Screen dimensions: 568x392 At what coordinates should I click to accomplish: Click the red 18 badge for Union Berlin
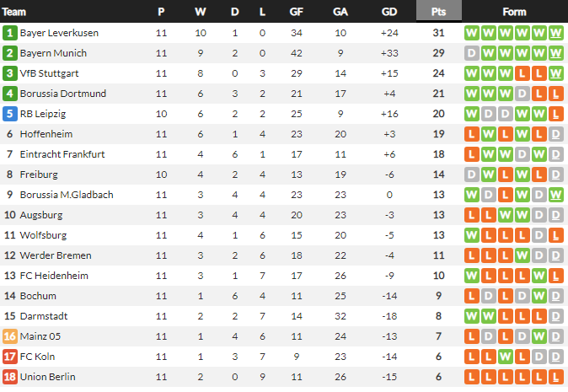pyautogui.click(x=10, y=377)
